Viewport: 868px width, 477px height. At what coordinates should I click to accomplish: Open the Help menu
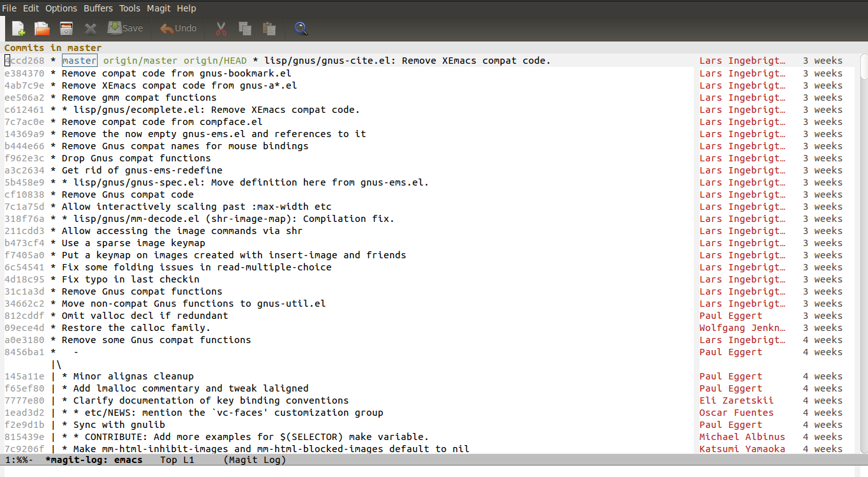pos(186,8)
